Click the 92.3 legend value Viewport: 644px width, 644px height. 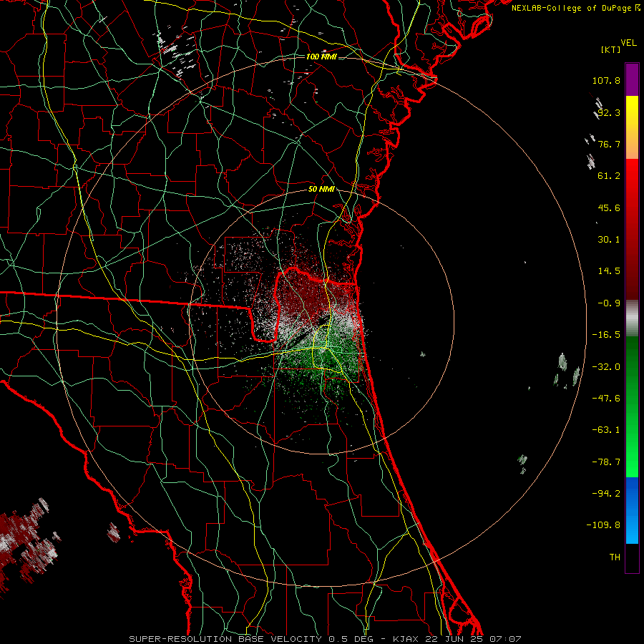(x=609, y=112)
